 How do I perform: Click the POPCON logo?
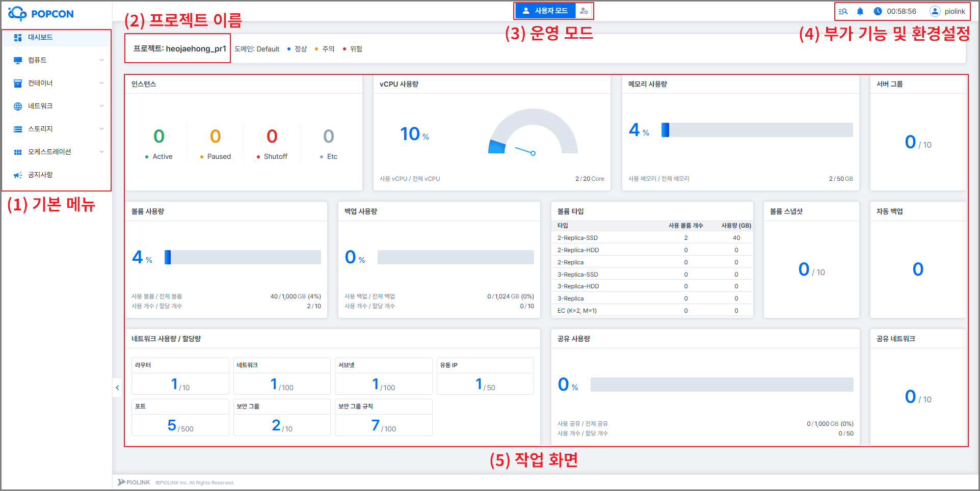click(41, 14)
